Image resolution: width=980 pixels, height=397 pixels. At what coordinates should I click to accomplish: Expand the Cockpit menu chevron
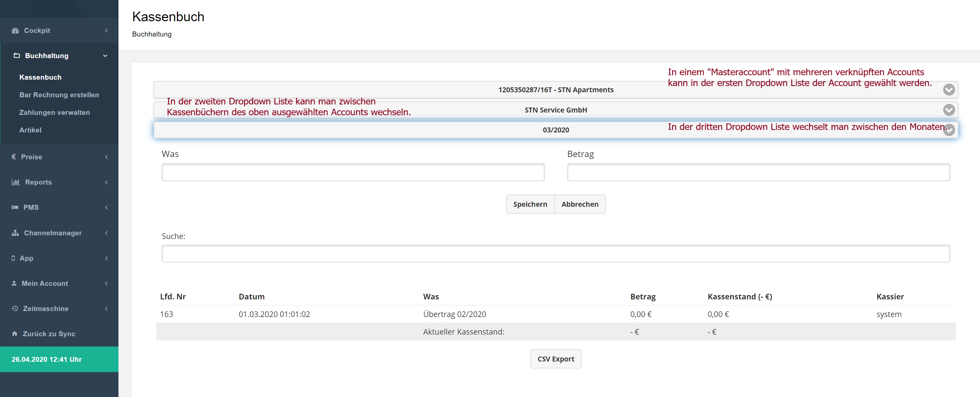106,31
